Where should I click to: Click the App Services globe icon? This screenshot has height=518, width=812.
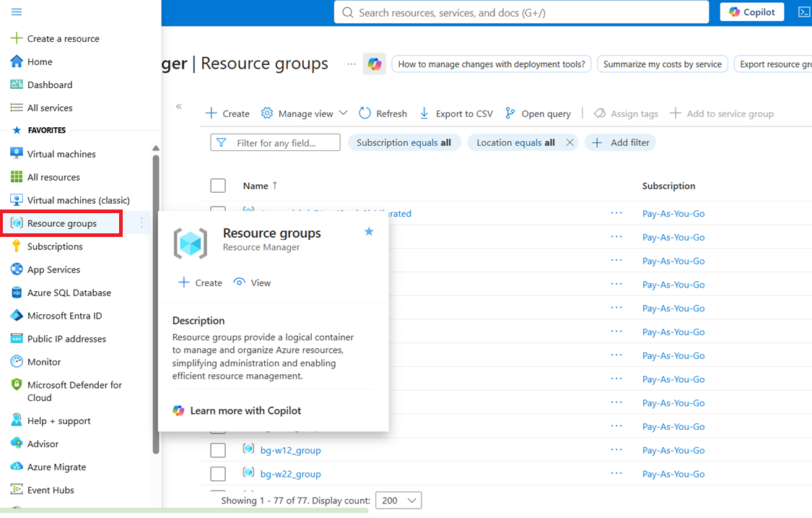pos(17,269)
